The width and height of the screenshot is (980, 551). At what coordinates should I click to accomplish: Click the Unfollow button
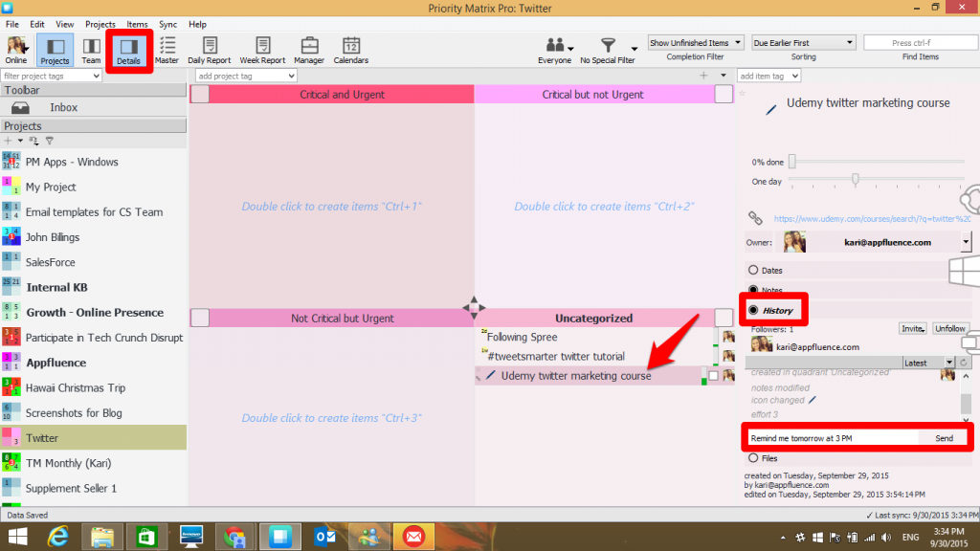(x=950, y=328)
